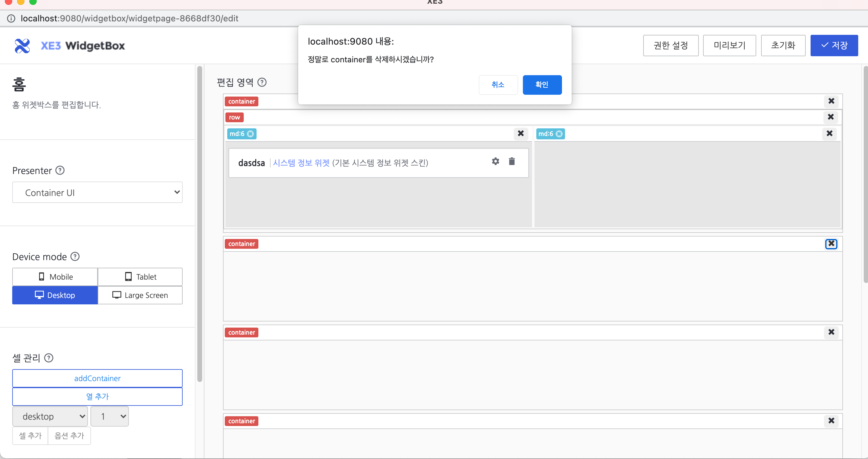
Task: Show the 셀 관리 help tooltip
Action: (x=49, y=358)
